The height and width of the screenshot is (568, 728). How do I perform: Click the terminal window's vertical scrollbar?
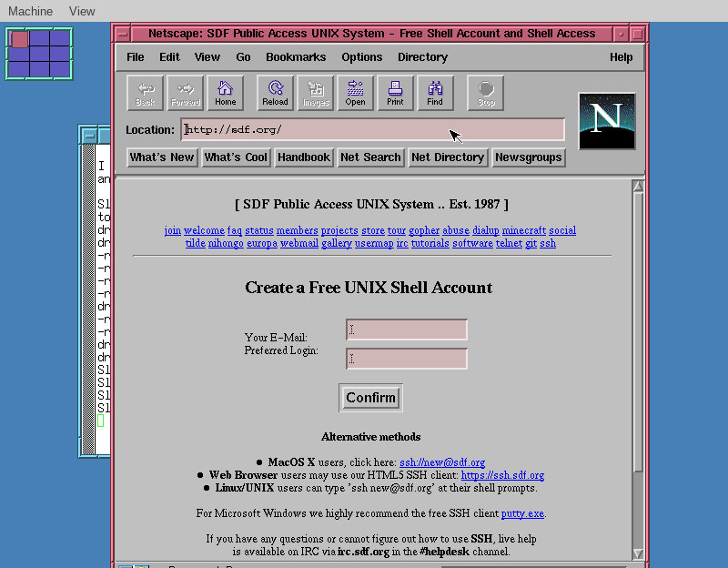(x=88, y=299)
